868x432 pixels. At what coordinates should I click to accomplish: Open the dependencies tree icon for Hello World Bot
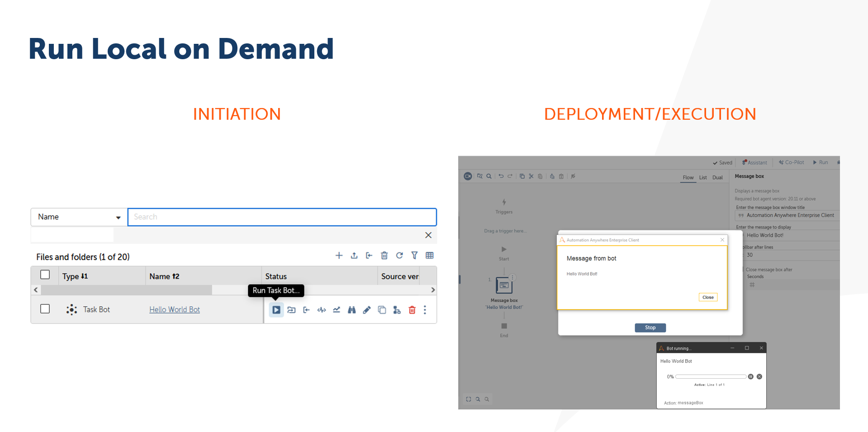point(397,310)
